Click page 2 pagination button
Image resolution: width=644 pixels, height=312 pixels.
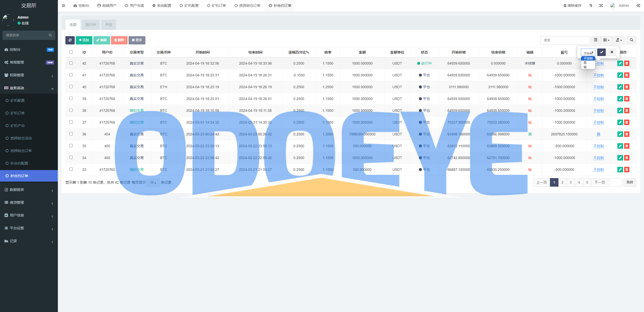562,182
